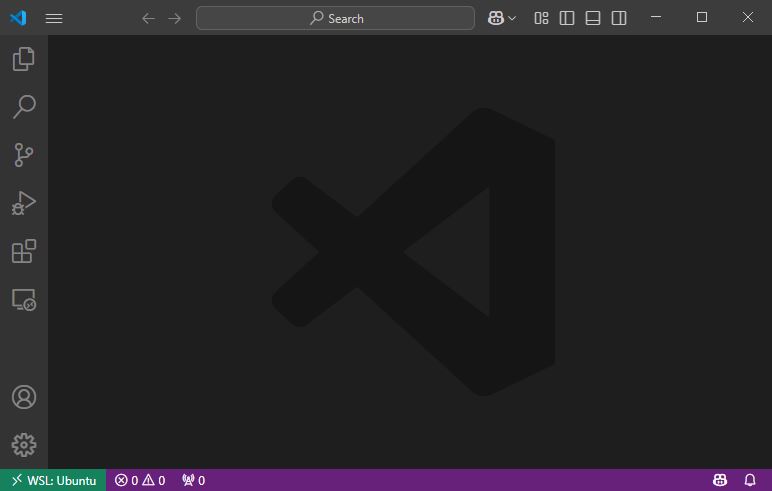
Task: Minimize the VS Code window
Action: pyautogui.click(x=656, y=17)
